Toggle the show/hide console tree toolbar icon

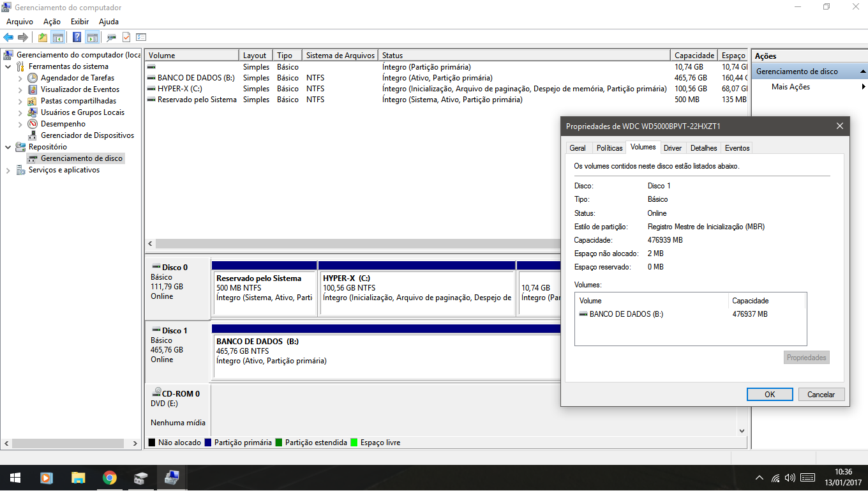[57, 37]
